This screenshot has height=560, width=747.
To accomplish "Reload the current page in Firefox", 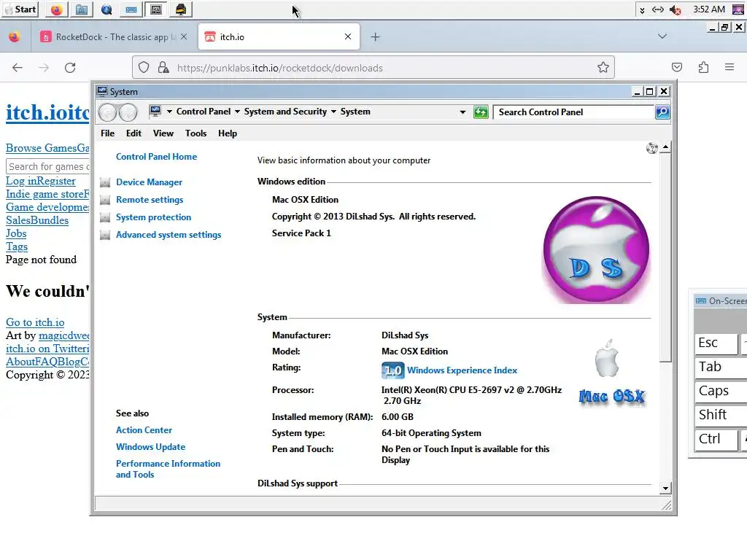I will click(70, 68).
